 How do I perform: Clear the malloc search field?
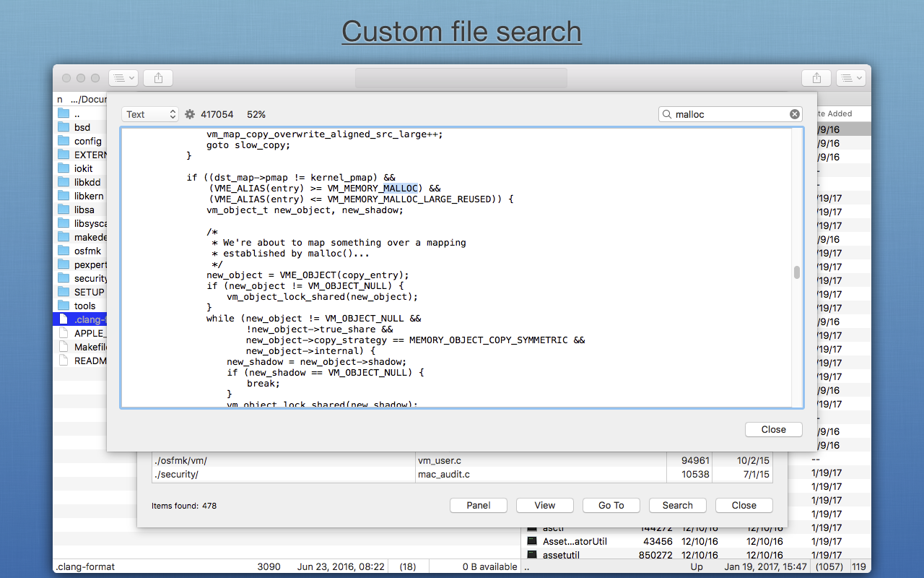click(794, 114)
